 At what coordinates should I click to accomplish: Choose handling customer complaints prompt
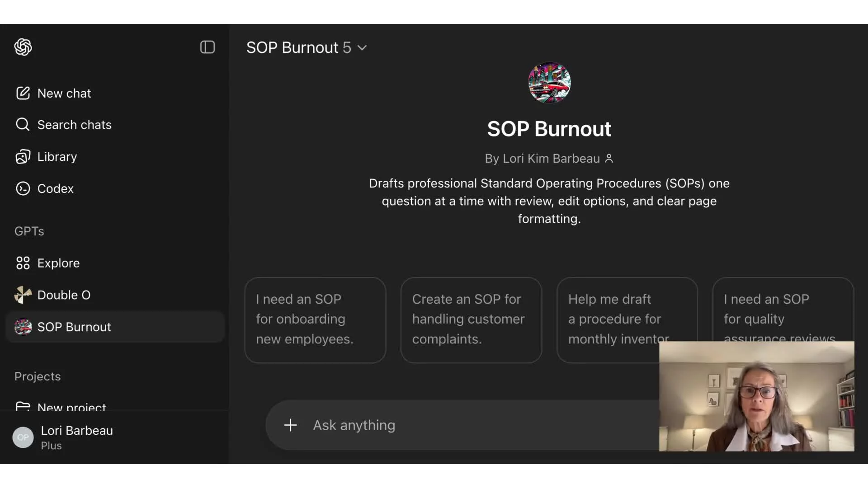coord(471,319)
